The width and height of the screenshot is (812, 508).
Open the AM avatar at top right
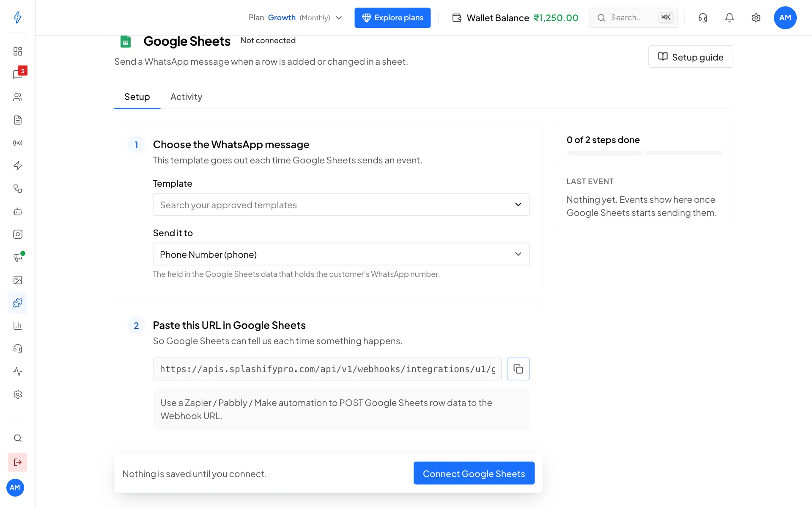coord(785,18)
